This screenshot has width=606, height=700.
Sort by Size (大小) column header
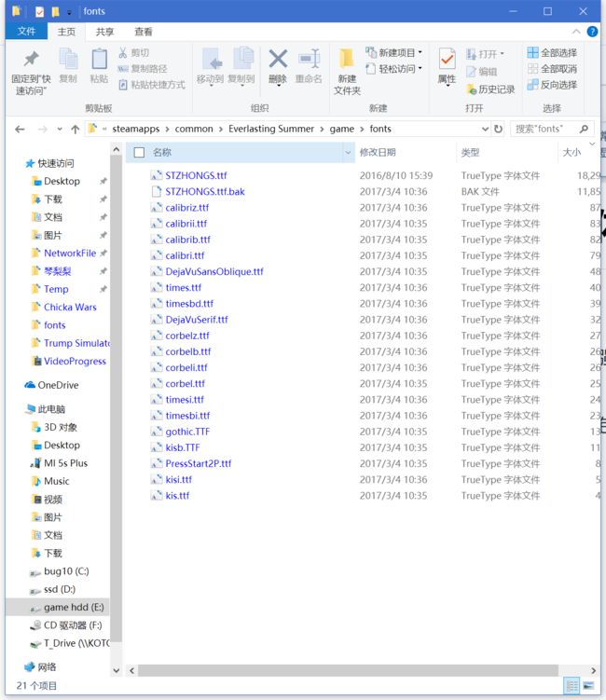(x=572, y=153)
